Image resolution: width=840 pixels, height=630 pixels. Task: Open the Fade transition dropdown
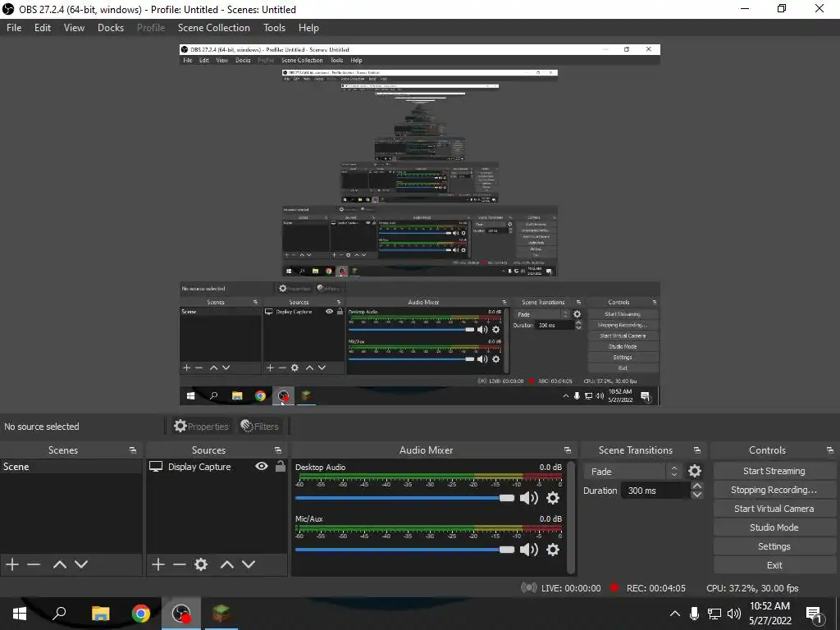point(632,472)
